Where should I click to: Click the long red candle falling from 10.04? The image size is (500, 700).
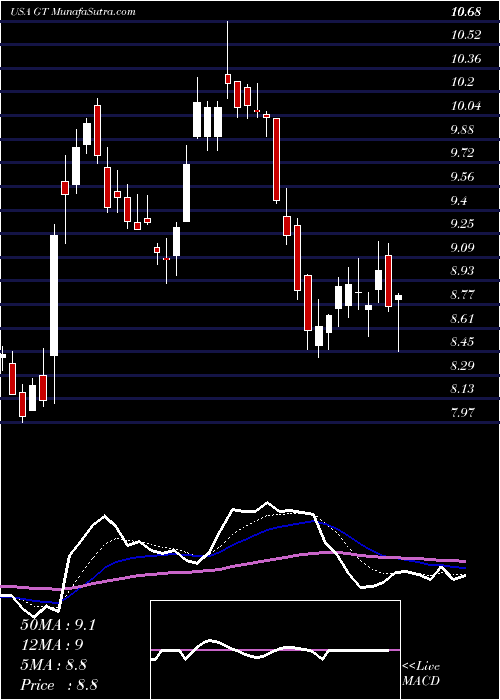277,159
